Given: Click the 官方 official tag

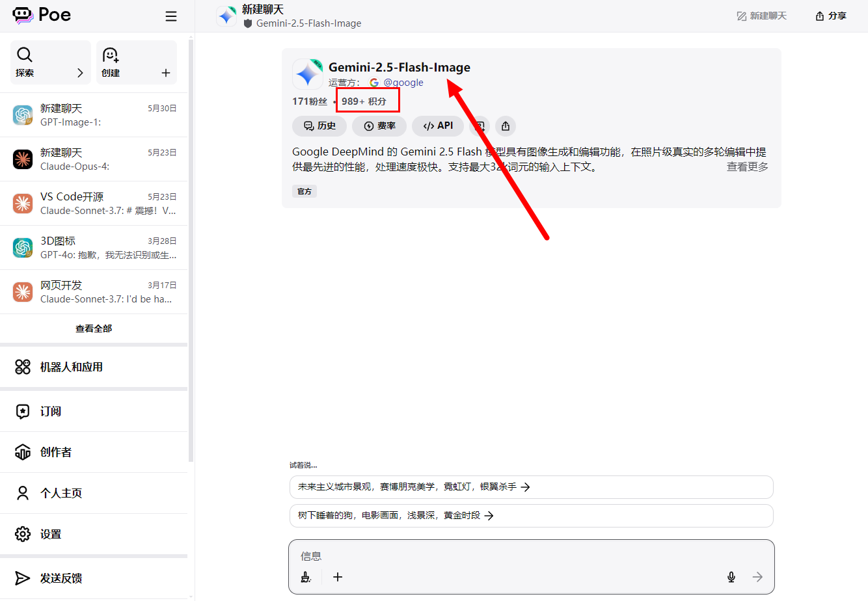Looking at the screenshot, I should [x=305, y=191].
